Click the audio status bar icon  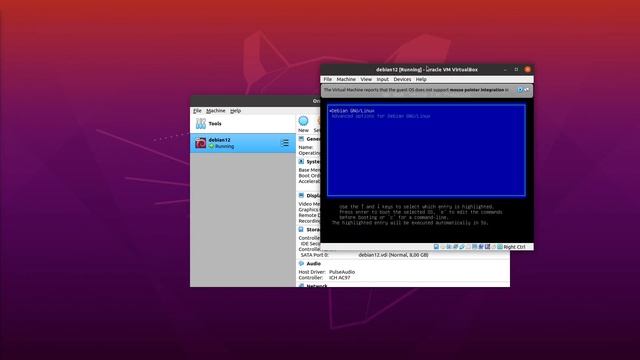click(x=449, y=247)
